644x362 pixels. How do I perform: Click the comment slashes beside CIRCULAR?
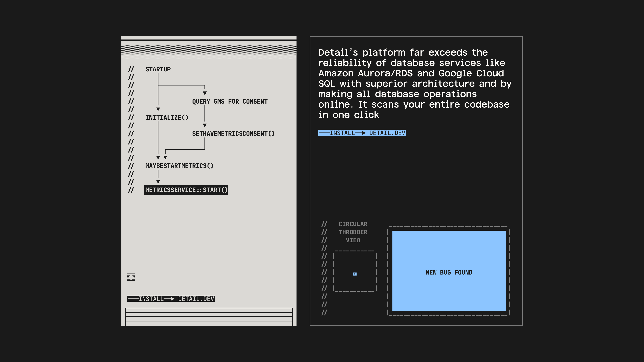tap(324, 224)
